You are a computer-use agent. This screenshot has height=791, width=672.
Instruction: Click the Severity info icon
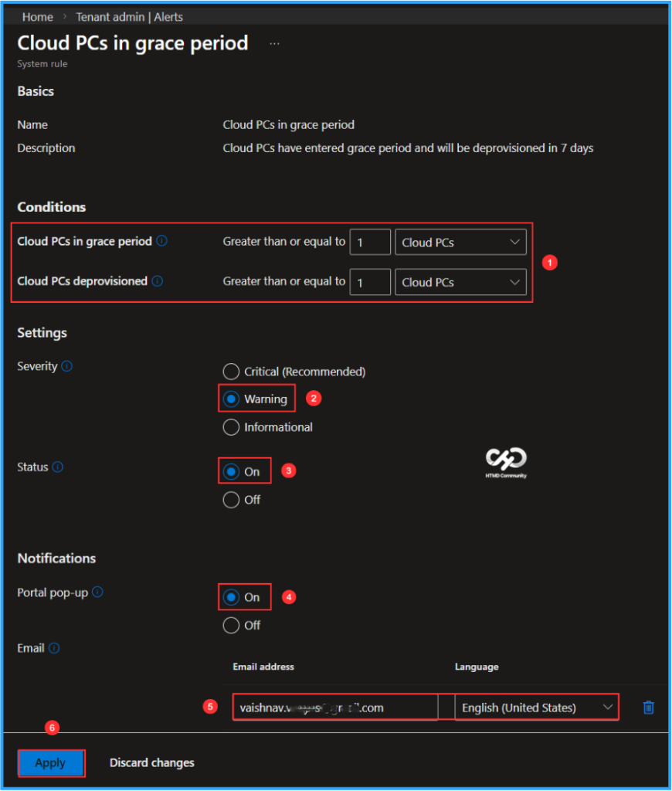[x=67, y=366]
